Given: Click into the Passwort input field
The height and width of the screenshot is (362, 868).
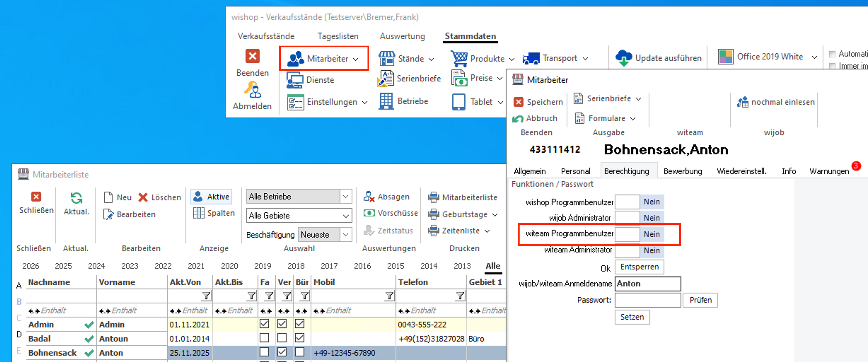Looking at the screenshot, I should [x=647, y=300].
